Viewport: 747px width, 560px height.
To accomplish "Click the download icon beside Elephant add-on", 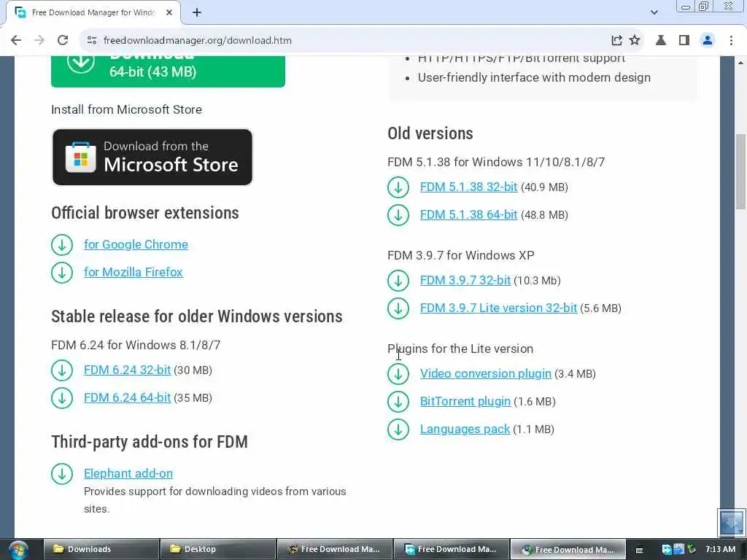I will coord(62,473).
